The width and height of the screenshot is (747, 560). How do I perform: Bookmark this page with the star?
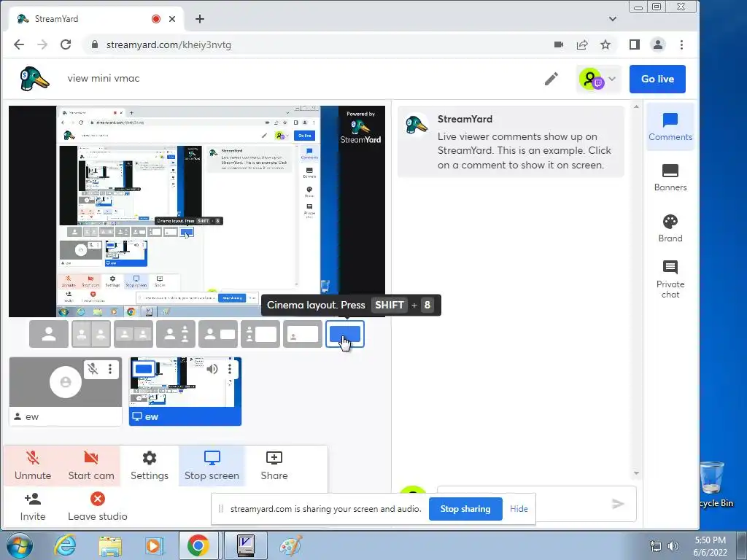pos(605,44)
